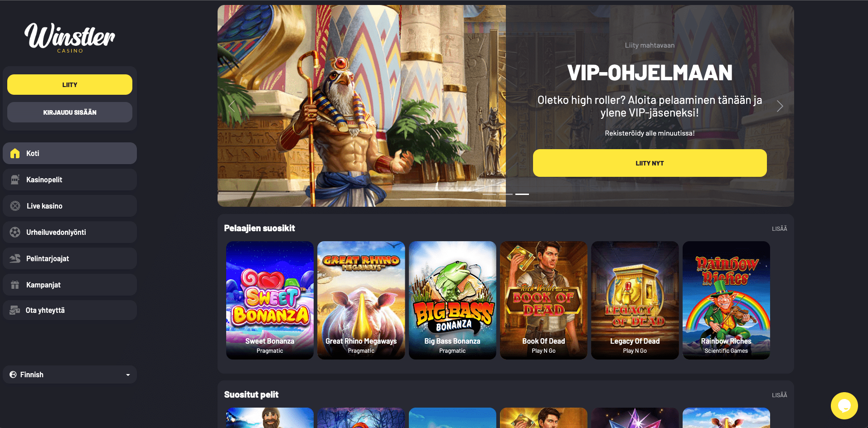Screen dimensions: 868x428
Task: Click LISÄÄ link beside Suositut pelit
Action: 779,395
